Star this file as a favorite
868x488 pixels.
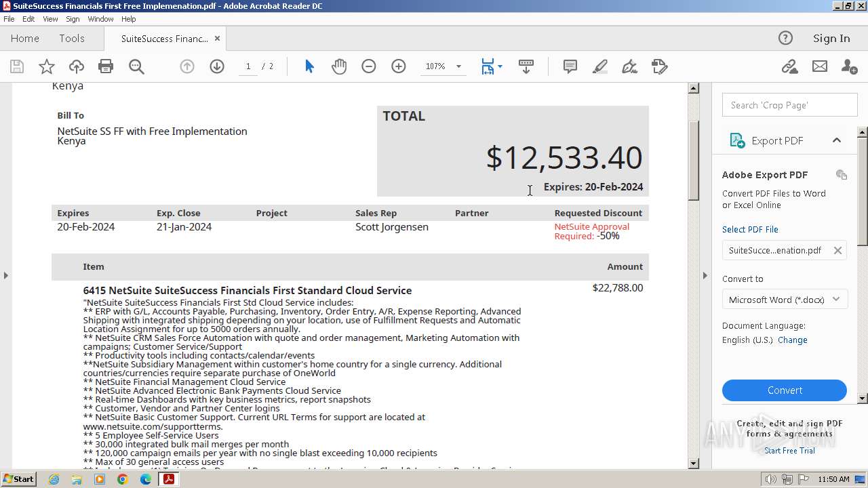click(47, 66)
